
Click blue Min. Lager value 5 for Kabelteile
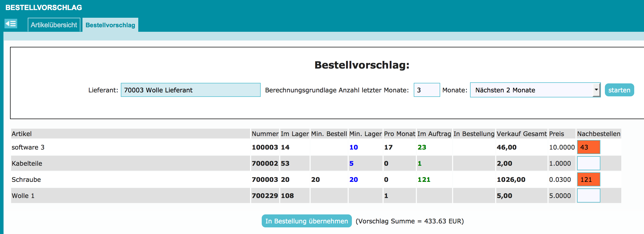pos(351,163)
